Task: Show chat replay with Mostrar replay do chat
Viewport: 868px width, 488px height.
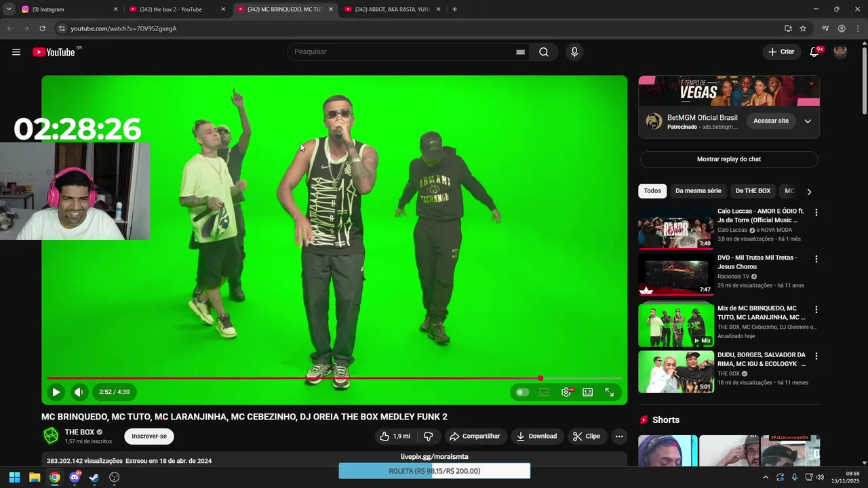Action: (729, 159)
